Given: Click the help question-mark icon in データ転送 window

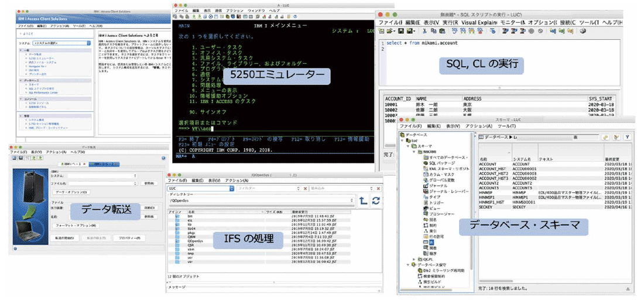Looking at the screenshot, I should 163,158.
